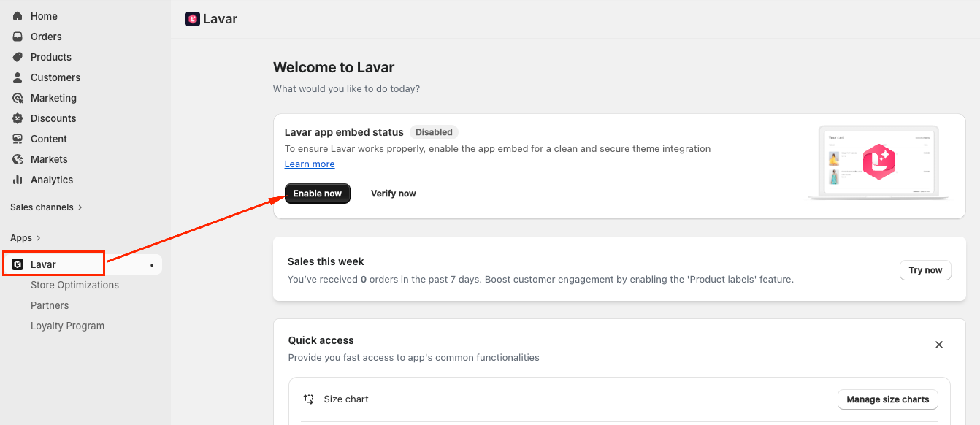Click the Discounts badge icon
980x425 pixels.
[18, 118]
